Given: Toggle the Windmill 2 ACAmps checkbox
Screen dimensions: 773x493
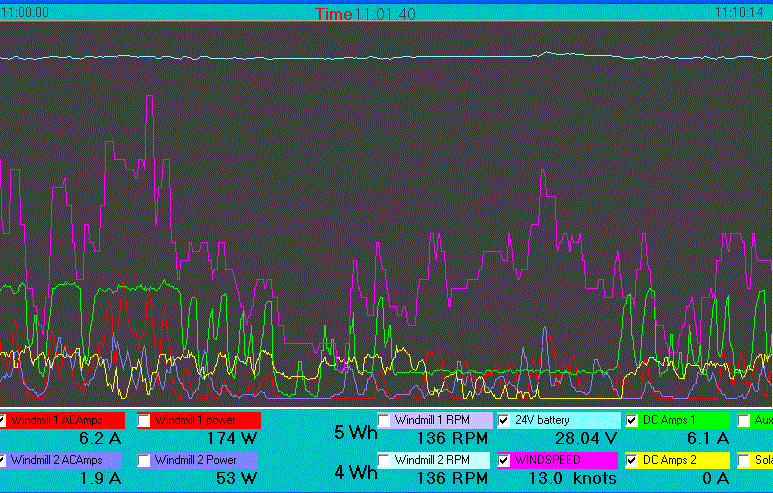Looking at the screenshot, I should [4, 460].
